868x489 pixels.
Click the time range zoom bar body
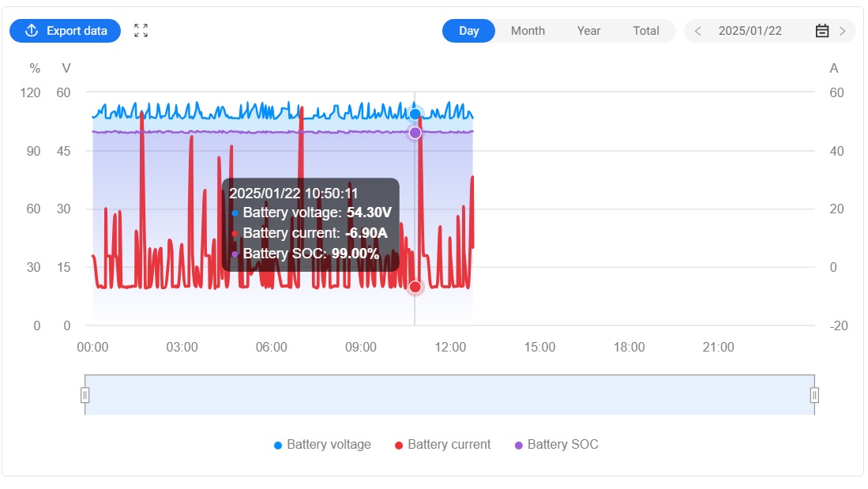coord(449,395)
